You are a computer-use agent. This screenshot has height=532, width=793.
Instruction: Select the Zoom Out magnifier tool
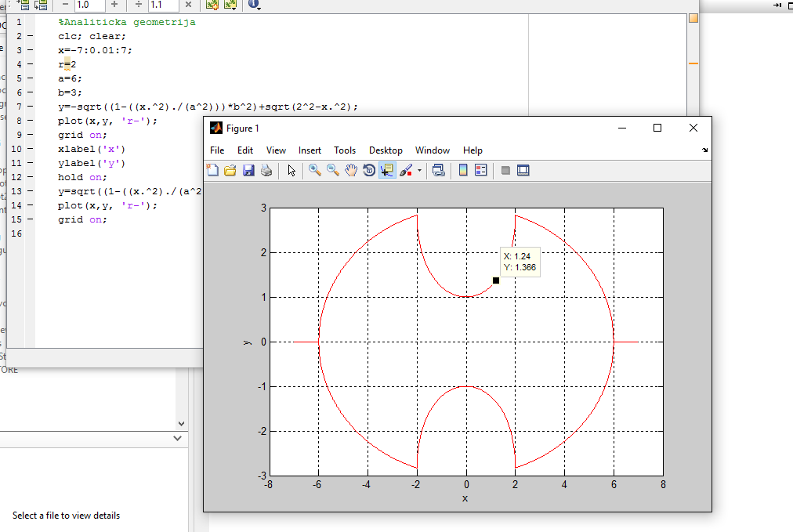(x=333, y=170)
